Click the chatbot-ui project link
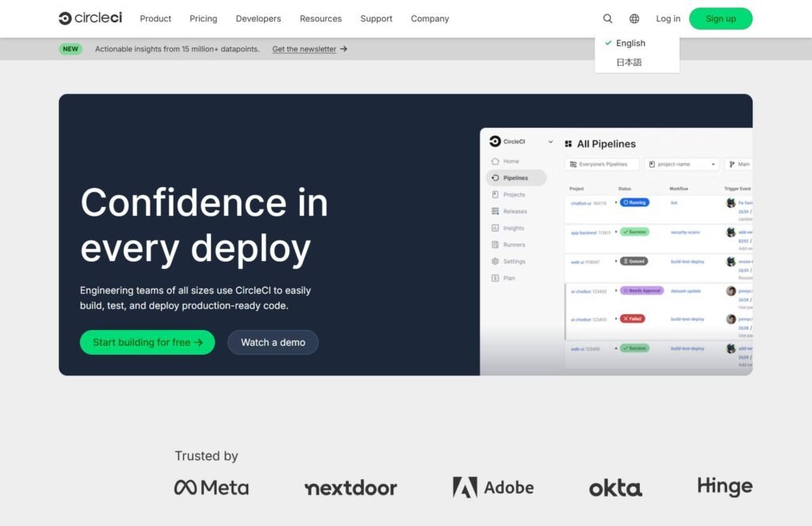Viewport: 812px width, 526px height. click(581, 203)
